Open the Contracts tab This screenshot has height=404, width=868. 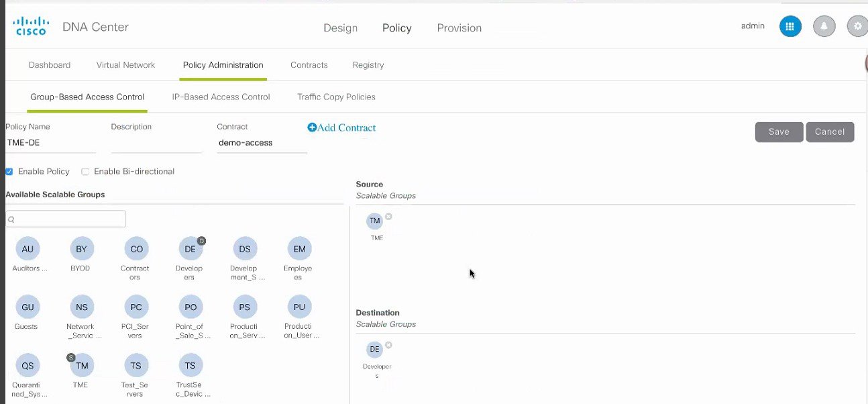point(309,64)
